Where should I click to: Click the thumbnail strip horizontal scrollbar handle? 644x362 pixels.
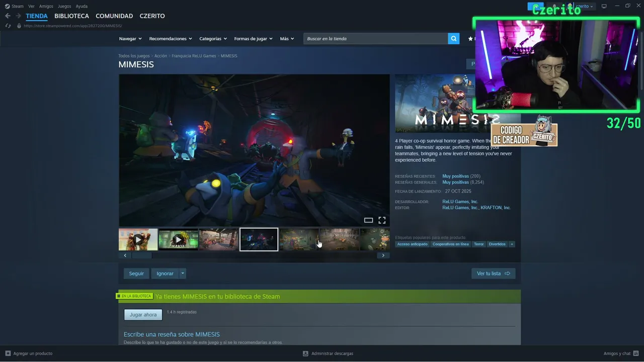[141, 255]
